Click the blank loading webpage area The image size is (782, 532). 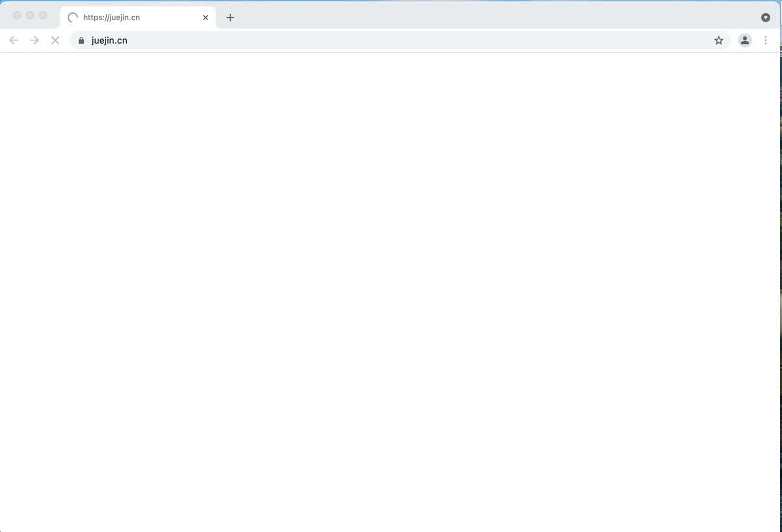[390, 293]
